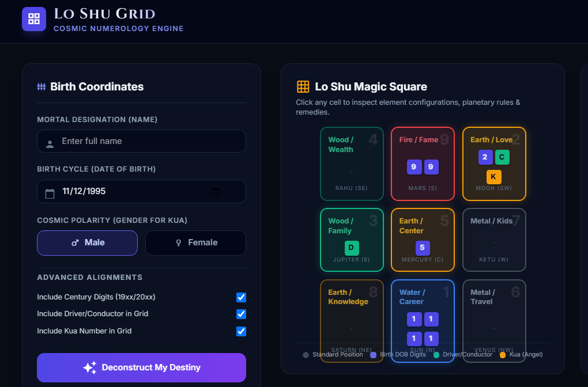Inspect the Metal / Kids cell
Screen dimensions: 588x387
(x=494, y=240)
